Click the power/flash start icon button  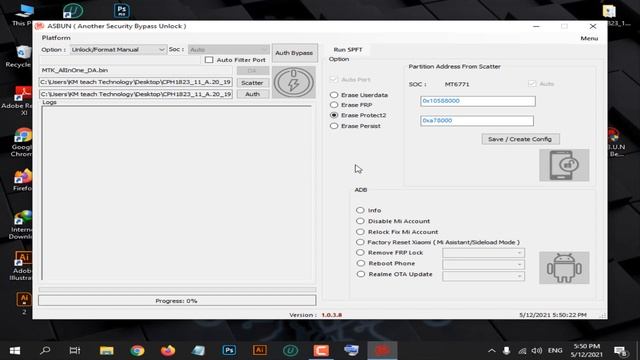(x=293, y=82)
